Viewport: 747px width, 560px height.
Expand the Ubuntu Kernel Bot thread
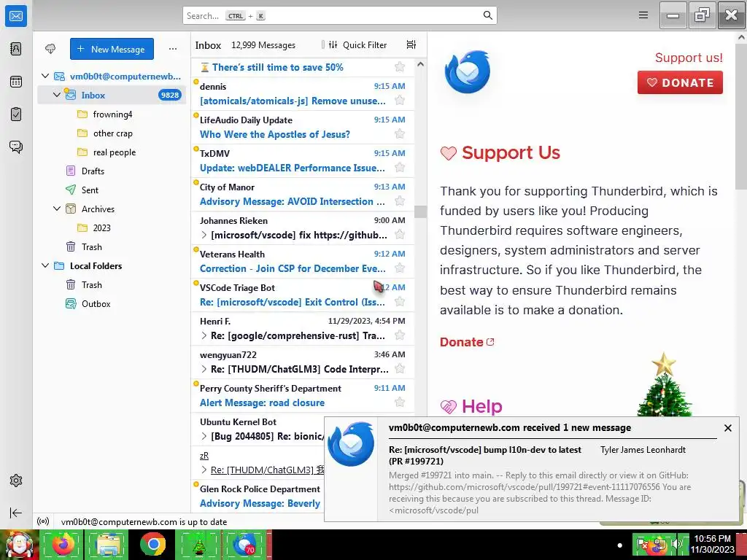click(204, 436)
